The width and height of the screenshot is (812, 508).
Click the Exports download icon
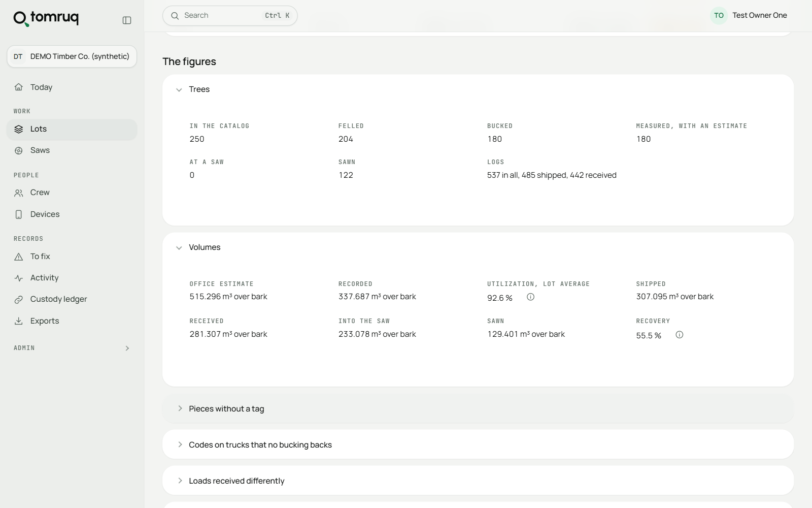pos(19,321)
